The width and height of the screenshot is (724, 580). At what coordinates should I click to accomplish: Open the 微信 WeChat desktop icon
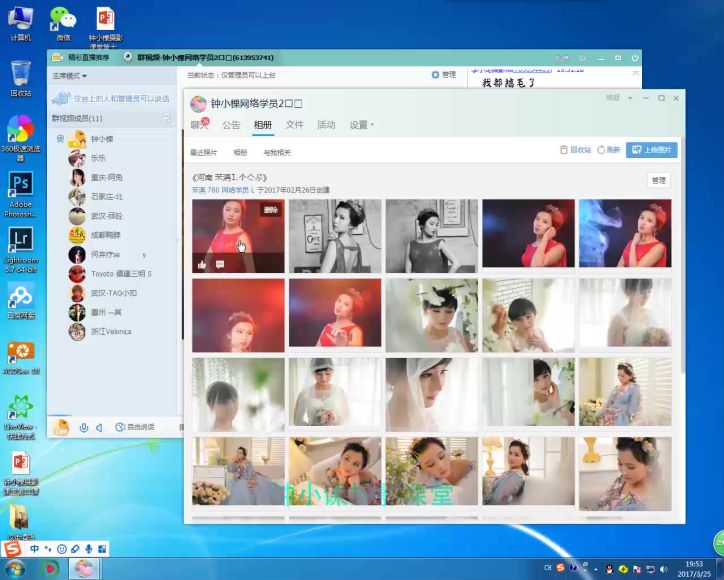click(63, 23)
